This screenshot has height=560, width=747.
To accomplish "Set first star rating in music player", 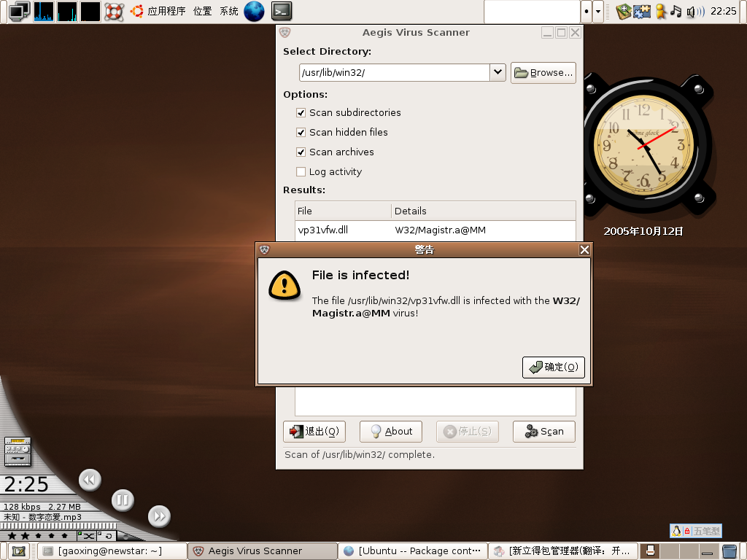I will pos(12,536).
